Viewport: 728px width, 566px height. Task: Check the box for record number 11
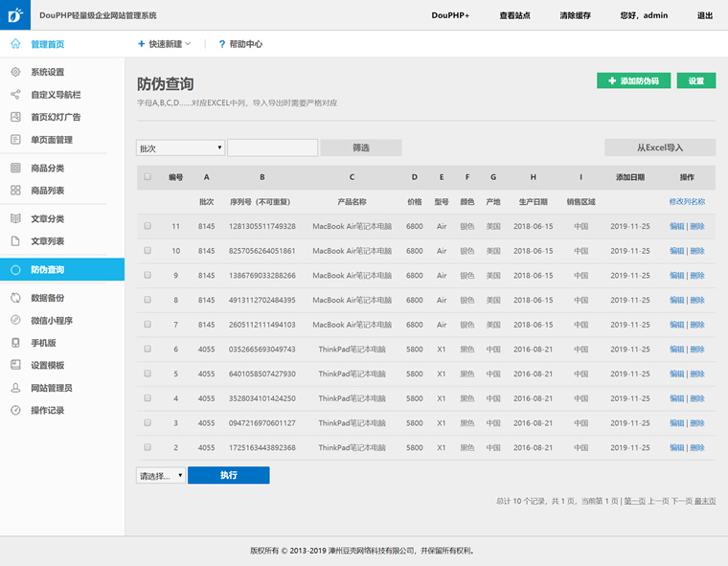(x=148, y=226)
